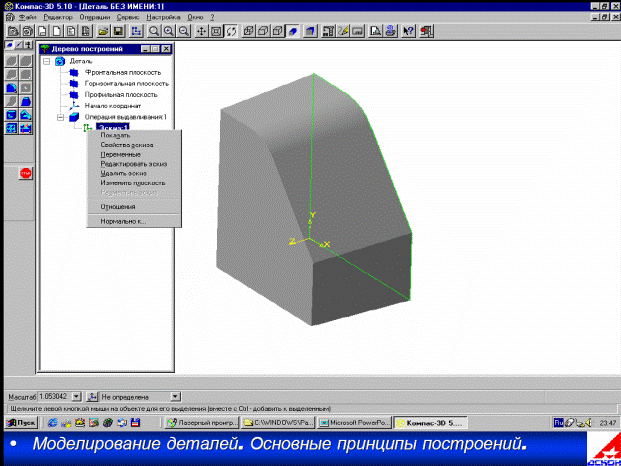The image size is (621, 466).
Task: Switch to Microsoft PowerPoint taskbar button
Action: [354, 423]
